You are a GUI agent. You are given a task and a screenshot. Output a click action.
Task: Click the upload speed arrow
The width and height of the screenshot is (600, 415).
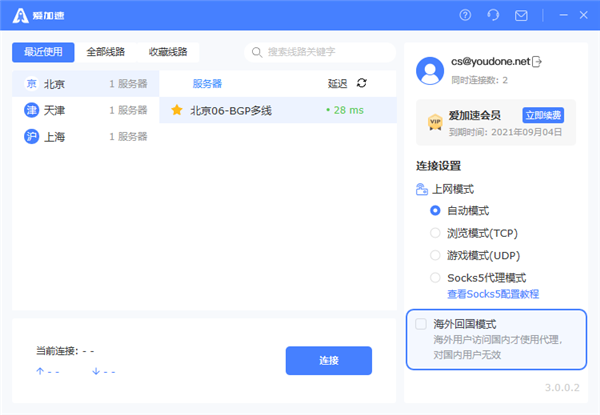click(x=40, y=371)
